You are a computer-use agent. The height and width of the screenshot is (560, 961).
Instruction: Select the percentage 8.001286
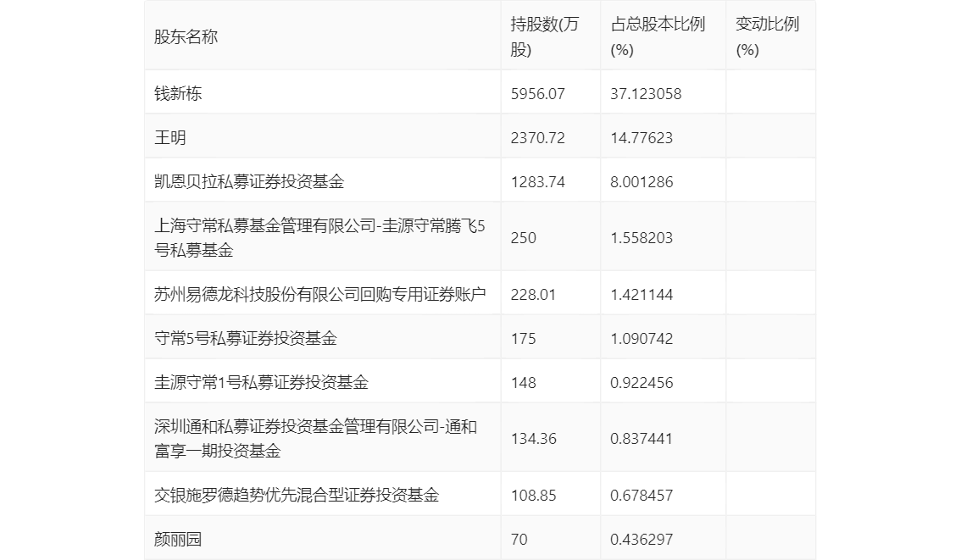[x=641, y=182]
